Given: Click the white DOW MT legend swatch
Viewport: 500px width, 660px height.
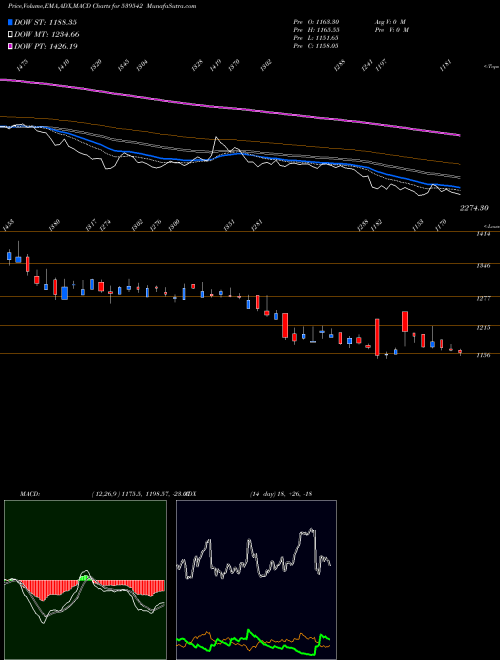Looking at the screenshot, I should pyautogui.click(x=10, y=34).
